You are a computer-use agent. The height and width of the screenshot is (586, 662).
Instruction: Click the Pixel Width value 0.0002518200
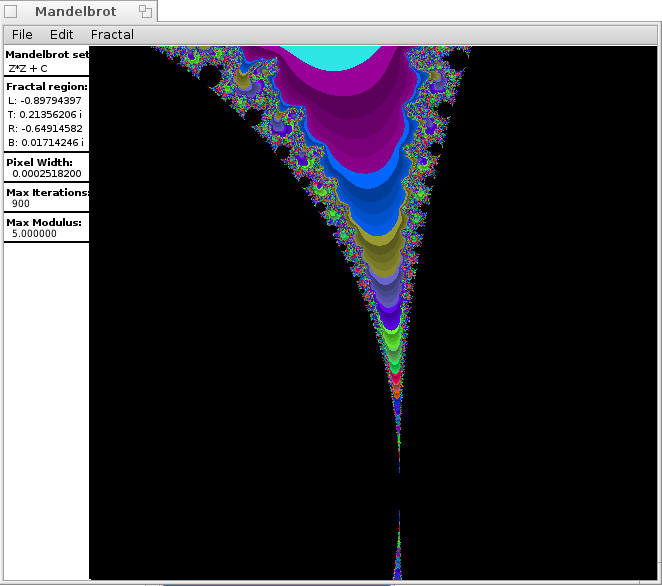coord(47,174)
